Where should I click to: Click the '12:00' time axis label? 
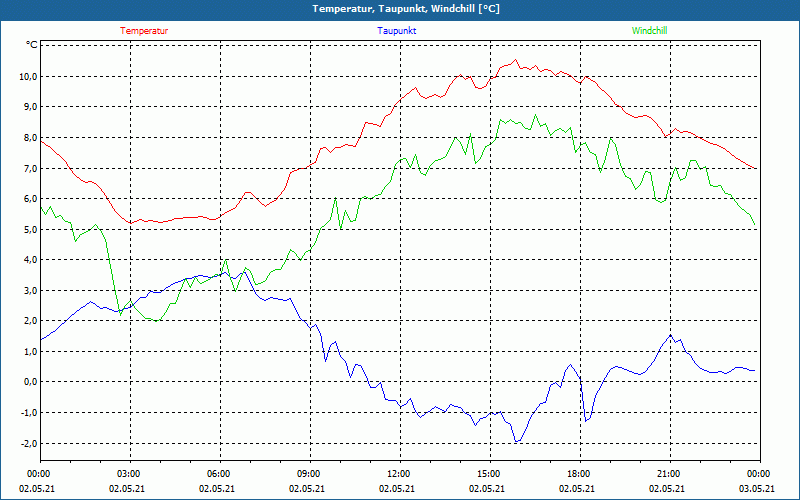[396, 474]
